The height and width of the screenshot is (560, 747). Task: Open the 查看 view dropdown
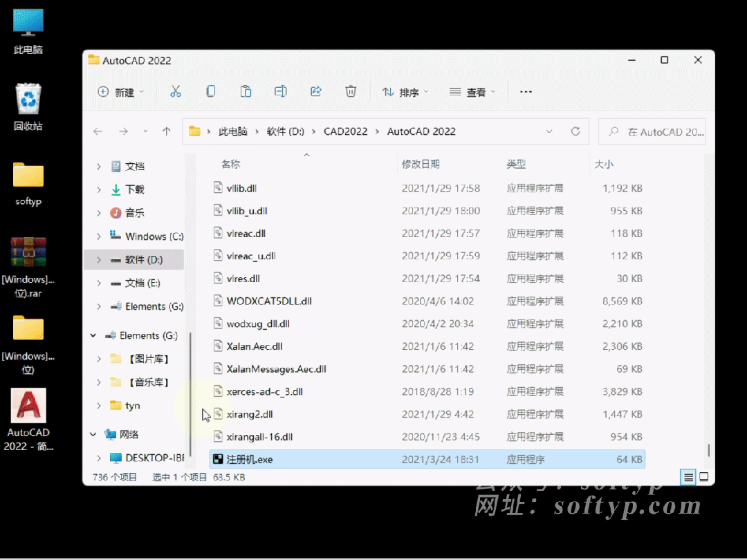pyautogui.click(x=472, y=92)
